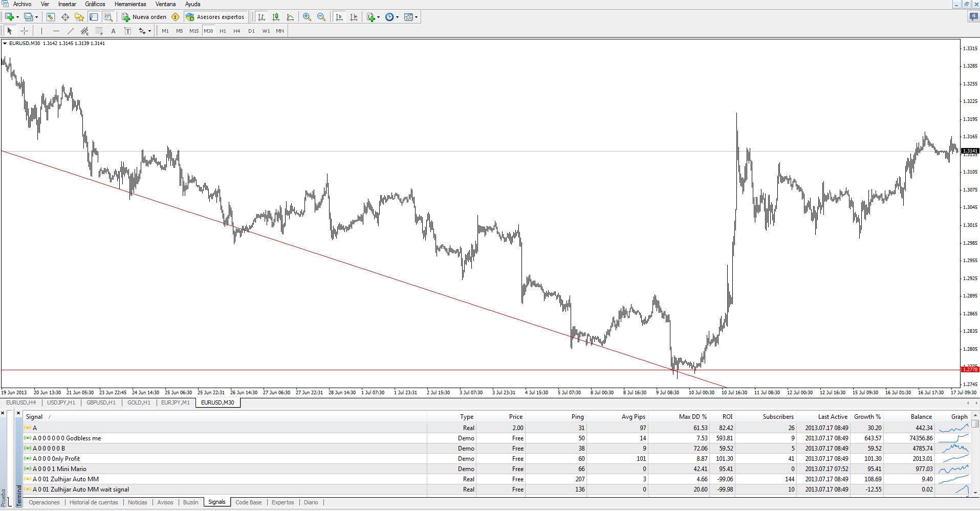Click the Arrows objects icon
The image size is (980, 511).
(x=142, y=31)
